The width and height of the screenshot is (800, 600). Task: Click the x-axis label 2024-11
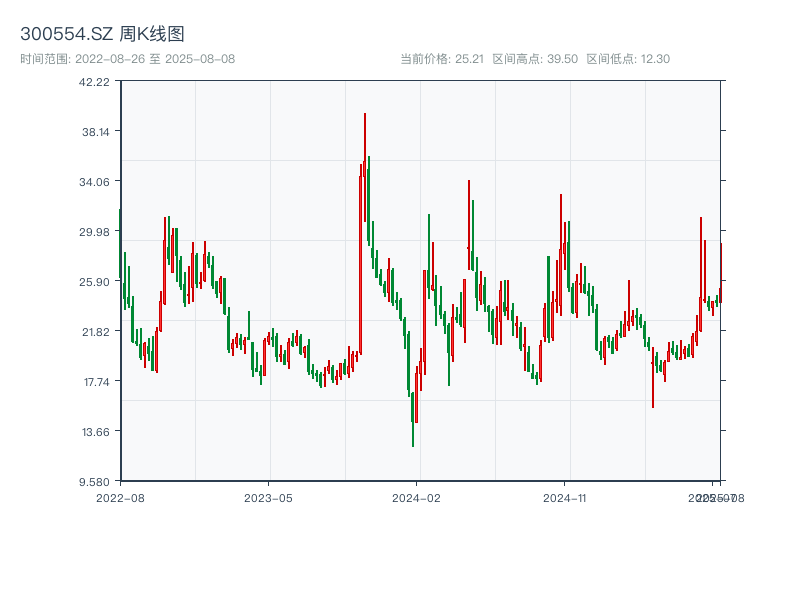click(x=565, y=498)
